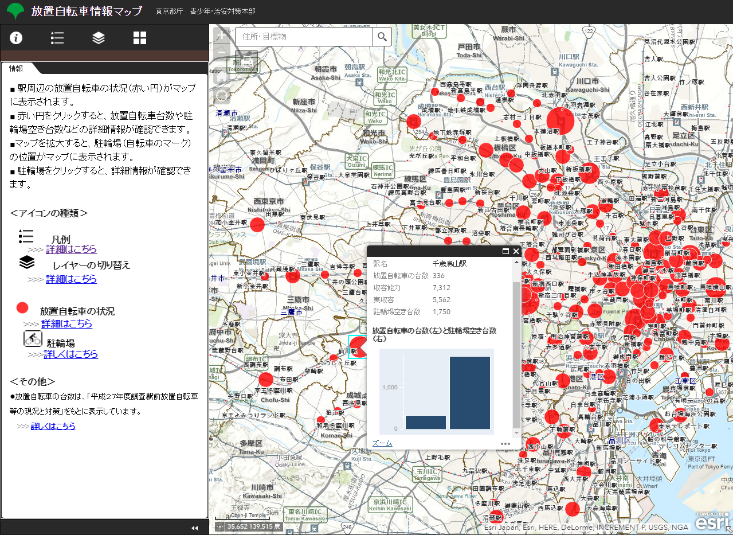Open the layer switcher icon

point(98,38)
